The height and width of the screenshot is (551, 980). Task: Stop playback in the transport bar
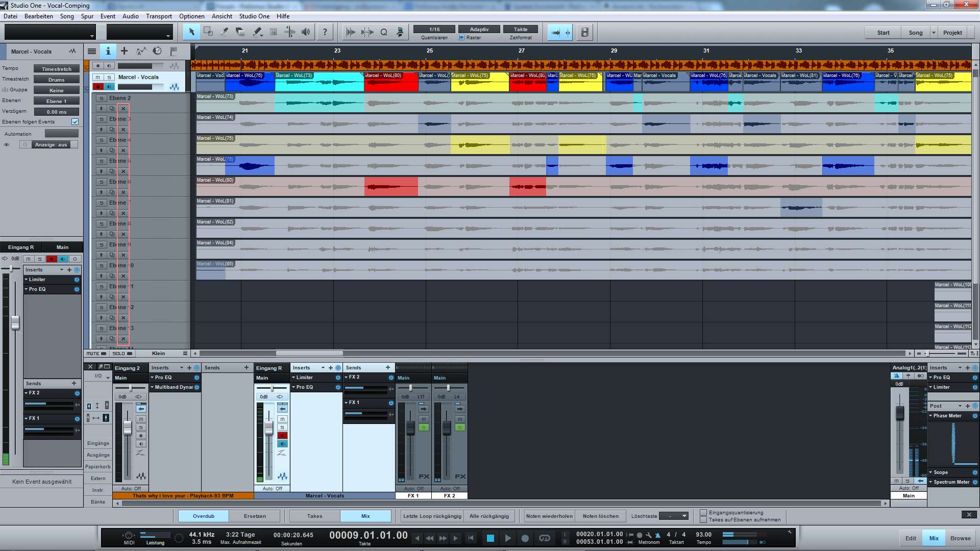point(491,538)
